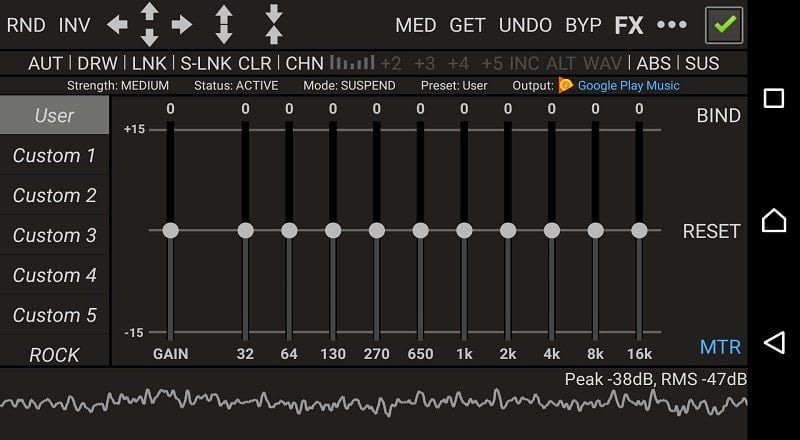The width and height of the screenshot is (800, 440).
Task: Select the +5 channel option
Action: coord(492,63)
